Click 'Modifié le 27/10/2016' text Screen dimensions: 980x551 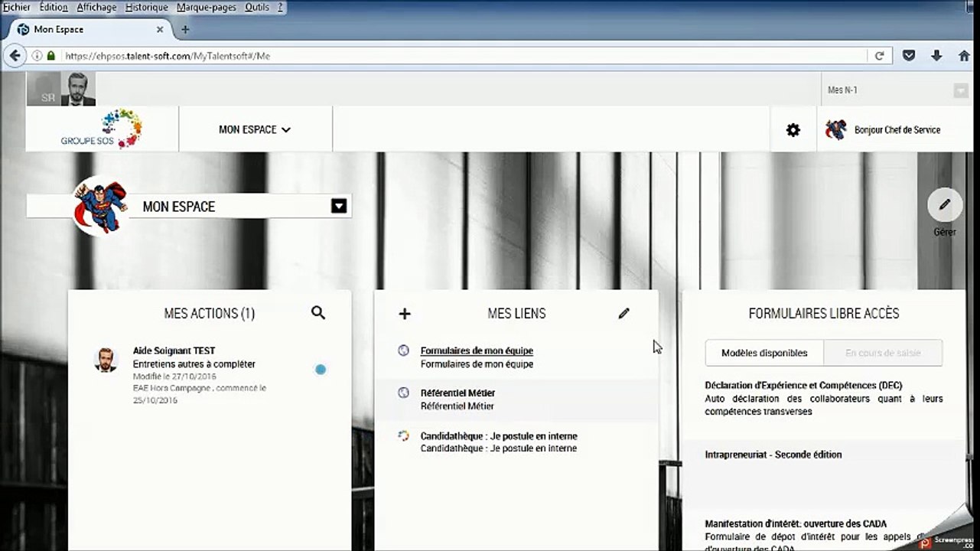click(x=174, y=376)
